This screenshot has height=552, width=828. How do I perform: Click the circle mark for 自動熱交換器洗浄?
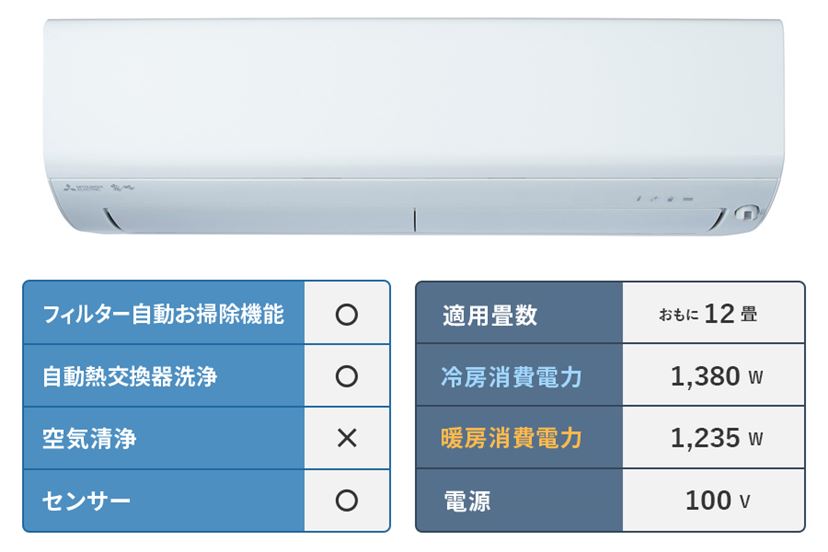(x=346, y=376)
